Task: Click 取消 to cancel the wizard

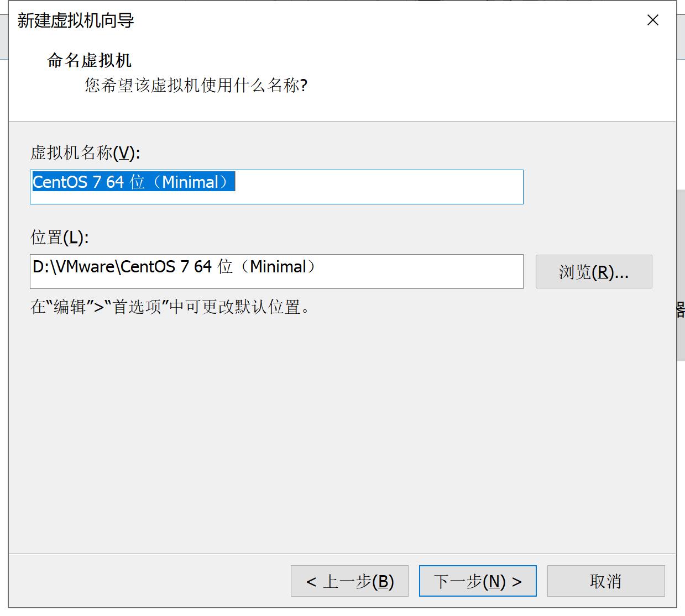Action: click(605, 581)
